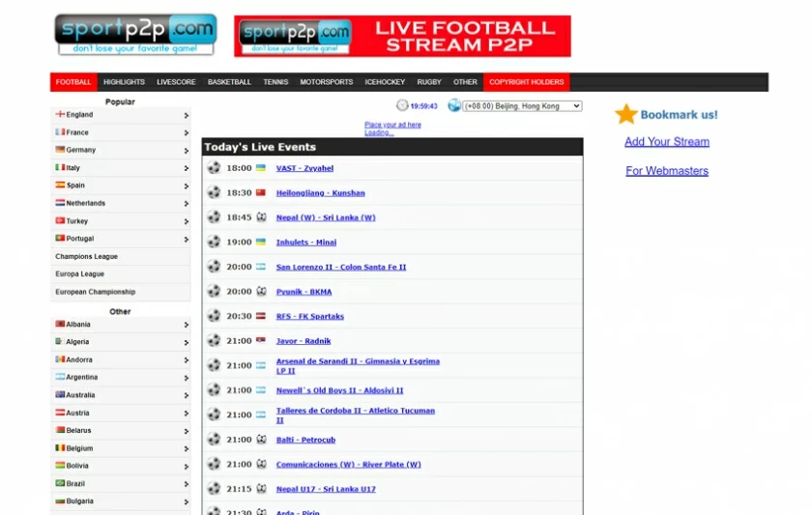Open the RUGBY section
The height and width of the screenshot is (515, 812).
coord(429,82)
